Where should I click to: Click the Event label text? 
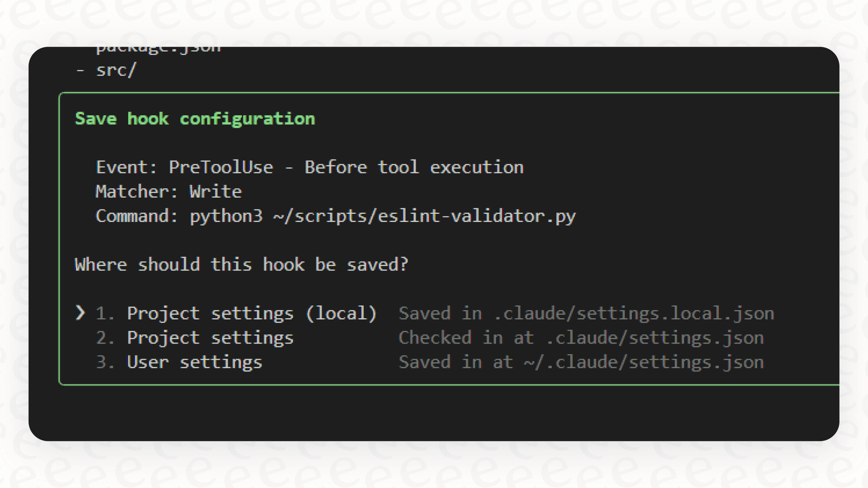pos(125,167)
